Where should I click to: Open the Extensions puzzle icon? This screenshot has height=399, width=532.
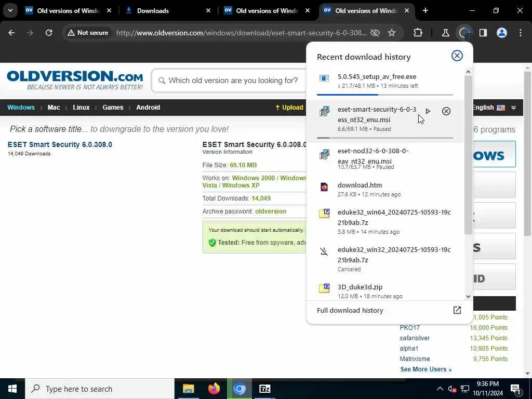pos(418,33)
